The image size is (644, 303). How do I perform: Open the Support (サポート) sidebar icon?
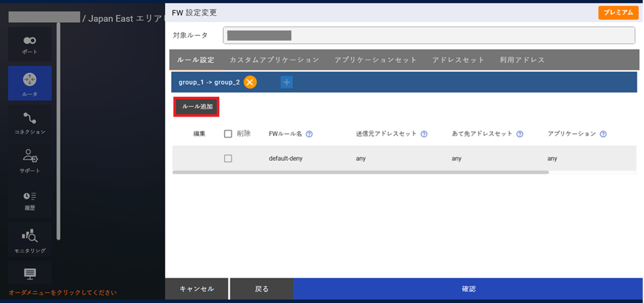30,161
